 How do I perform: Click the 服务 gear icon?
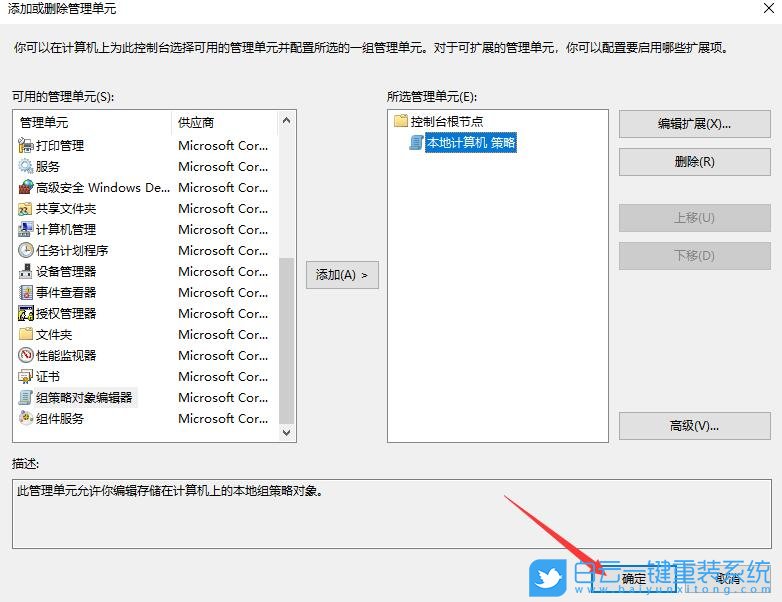click(26, 167)
